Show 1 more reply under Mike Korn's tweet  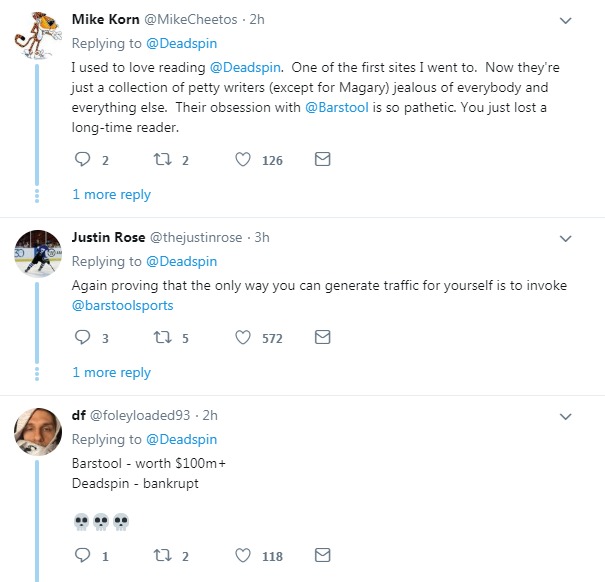[x=111, y=195]
